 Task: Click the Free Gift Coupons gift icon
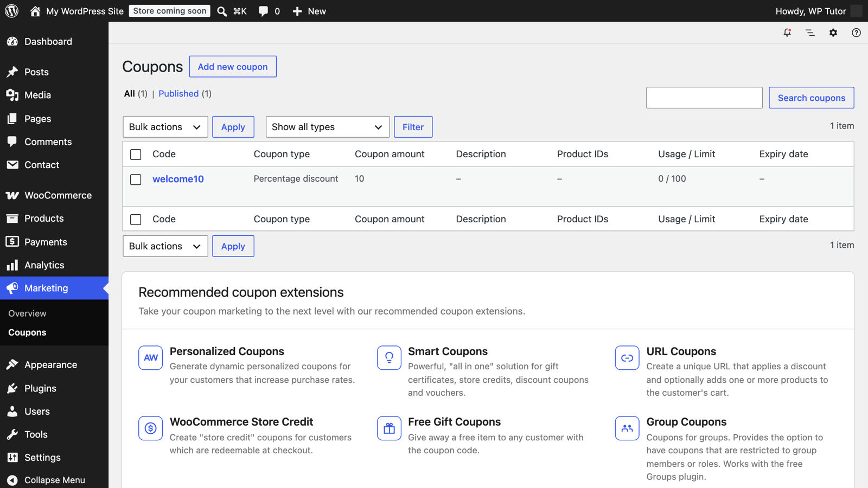click(389, 428)
